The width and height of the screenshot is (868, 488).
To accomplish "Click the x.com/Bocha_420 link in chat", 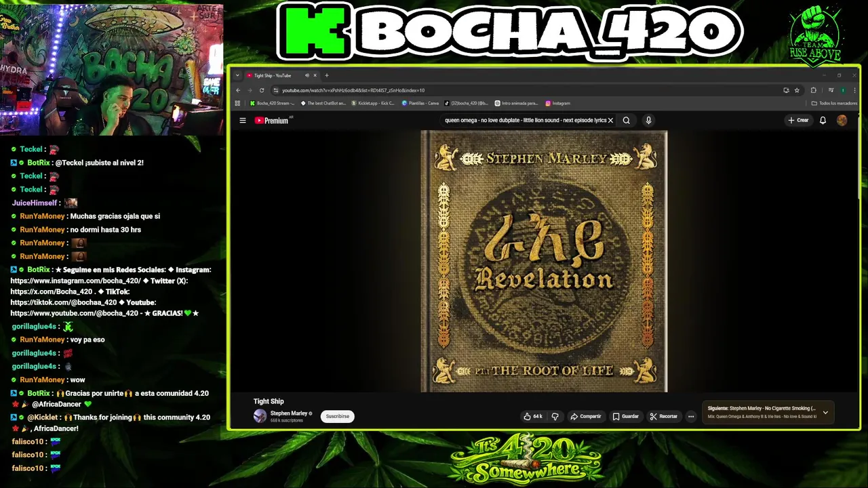I will coord(52,291).
